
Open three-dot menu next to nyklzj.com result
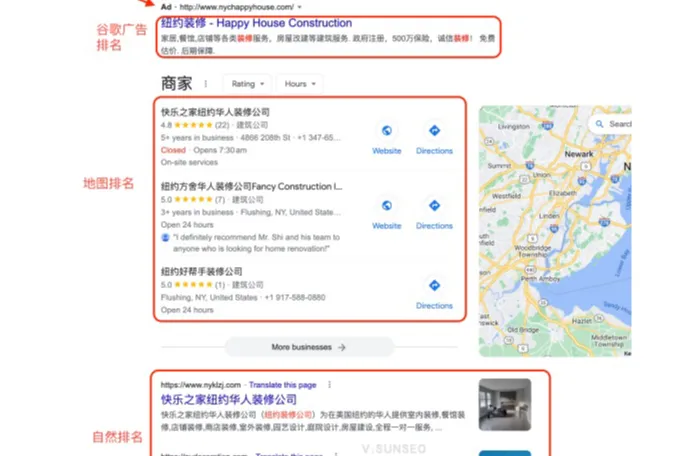point(329,385)
